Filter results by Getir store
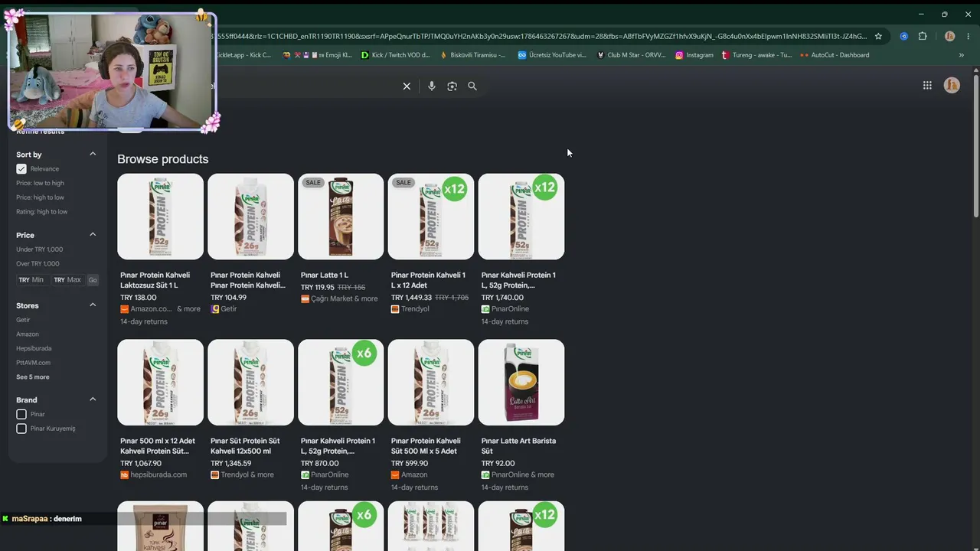Screen dimensions: 980x551 click(23, 320)
